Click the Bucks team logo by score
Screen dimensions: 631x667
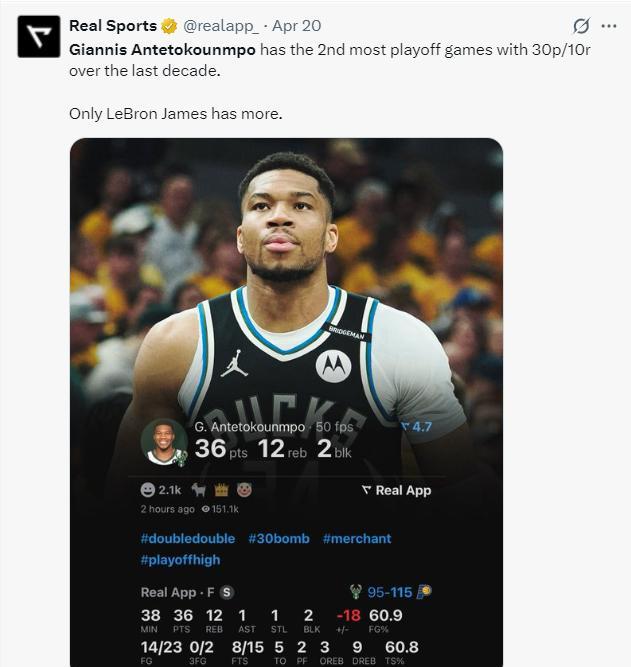(x=355, y=592)
